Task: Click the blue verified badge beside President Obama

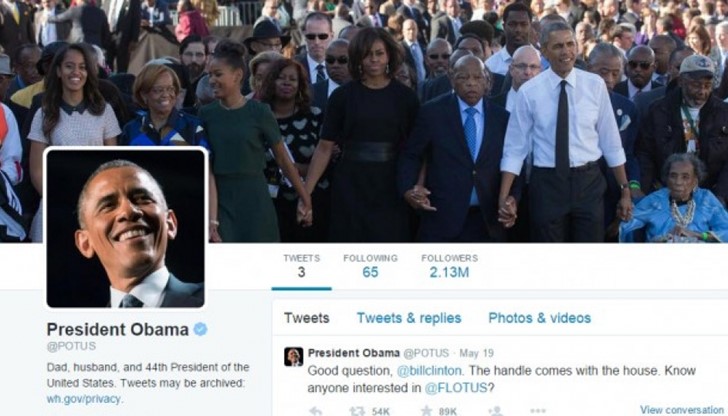Action: point(200,329)
